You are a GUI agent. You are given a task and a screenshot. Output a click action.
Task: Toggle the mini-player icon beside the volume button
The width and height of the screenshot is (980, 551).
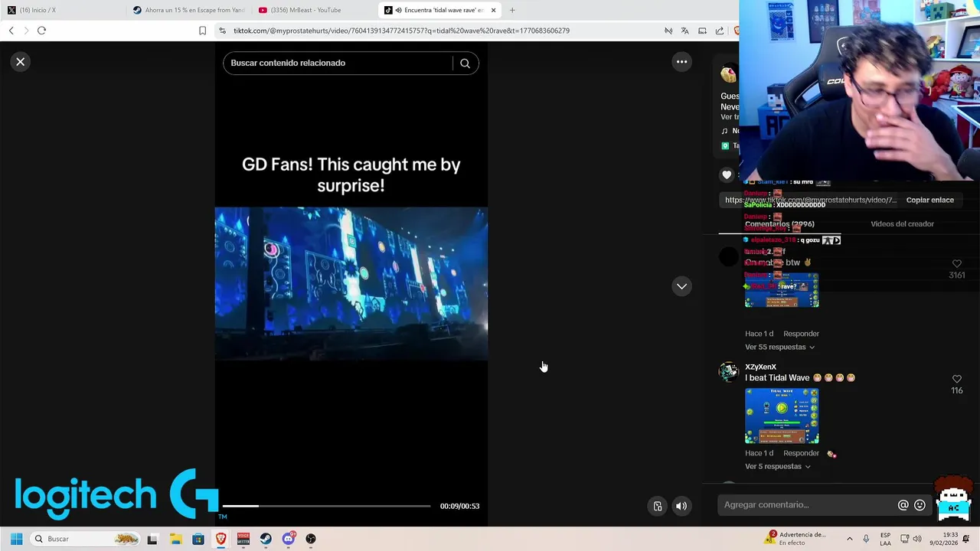click(658, 506)
